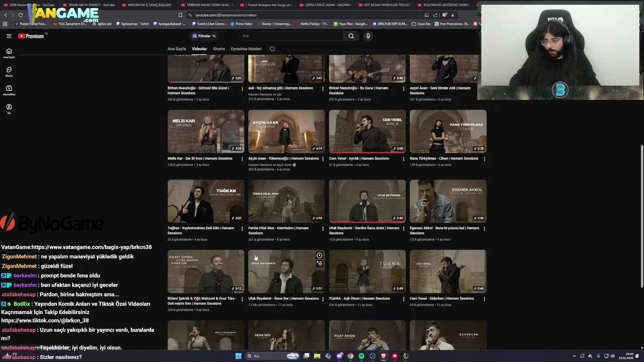Viewport: 644px width, 362px height.
Task: Open Oyun Key bookmarks folder
Action: click(421, 24)
